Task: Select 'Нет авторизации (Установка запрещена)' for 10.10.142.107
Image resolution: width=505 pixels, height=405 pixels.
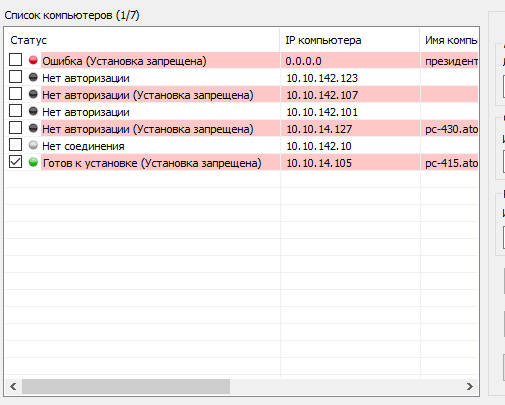Action: click(148, 95)
